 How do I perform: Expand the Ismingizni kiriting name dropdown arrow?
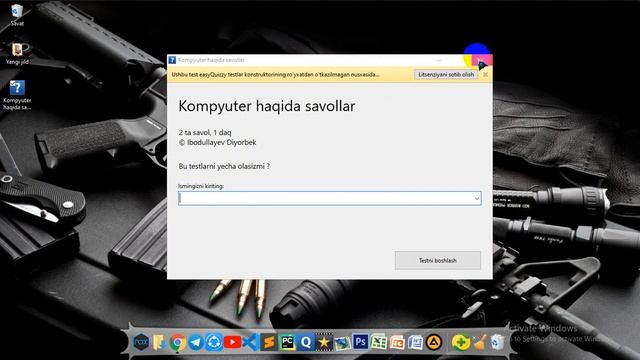tap(476, 199)
